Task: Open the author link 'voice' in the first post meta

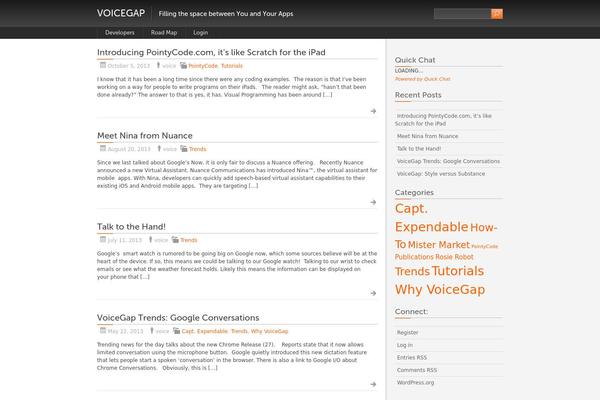Action: [x=169, y=66]
